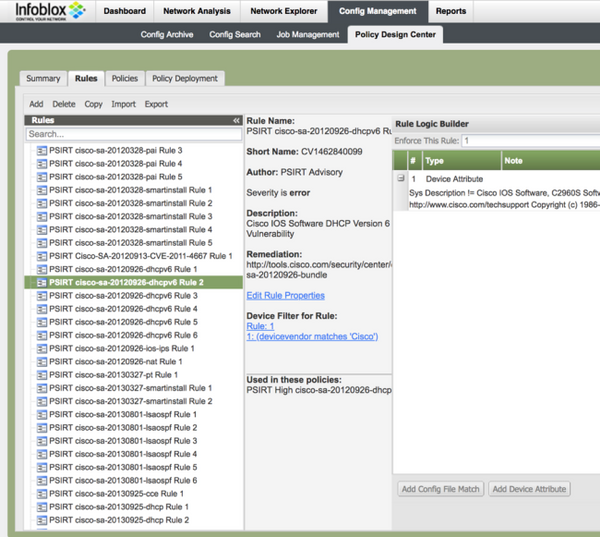Image resolution: width=600 pixels, height=537 pixels.
Task: Click icon beside PSIRT cisco-sa-20120926-ios-ips Rule 1
Action: [42, 348]
